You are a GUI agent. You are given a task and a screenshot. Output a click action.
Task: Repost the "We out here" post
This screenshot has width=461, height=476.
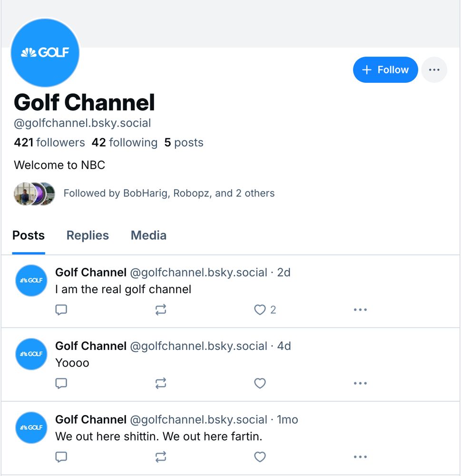(x=161, y=457)
